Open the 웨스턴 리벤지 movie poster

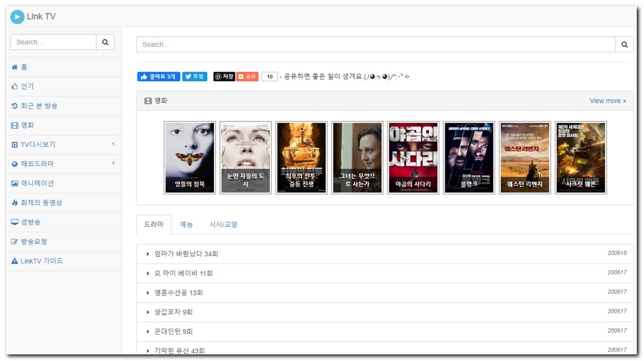[x=525, y=158]
